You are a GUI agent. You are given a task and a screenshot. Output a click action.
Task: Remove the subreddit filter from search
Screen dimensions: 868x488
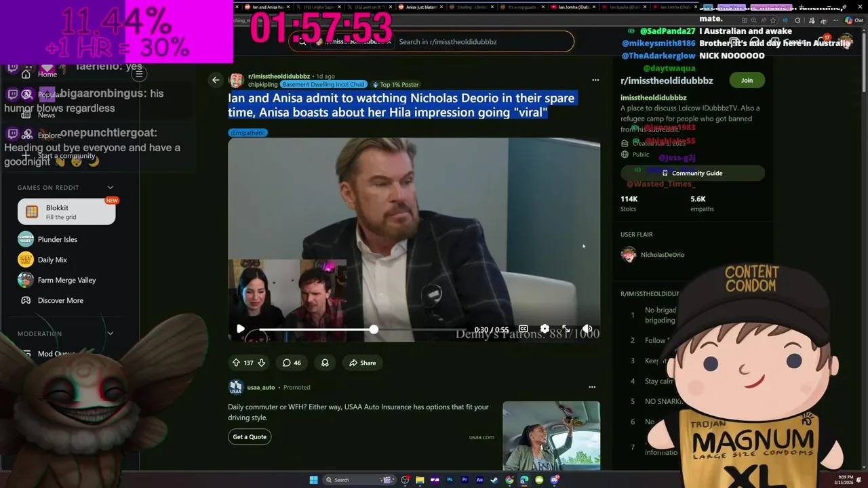tap(389, 41)
